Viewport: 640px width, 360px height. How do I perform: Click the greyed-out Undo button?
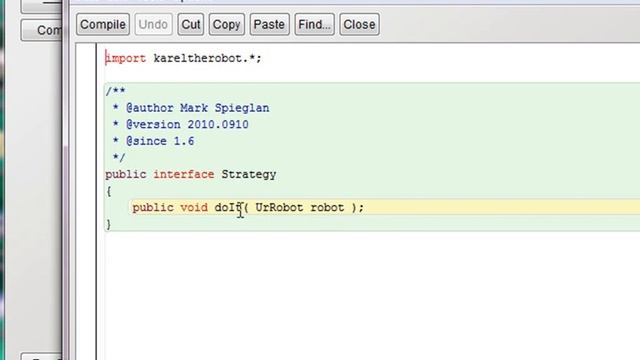[x=153, y=24]
